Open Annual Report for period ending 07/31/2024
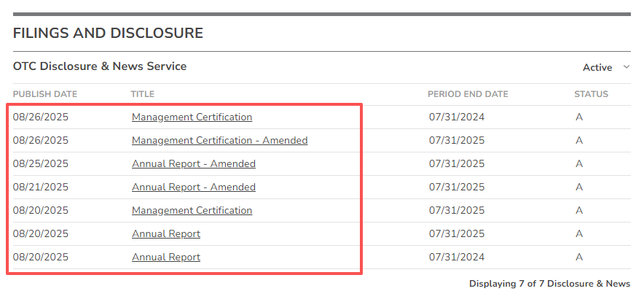 click(x=166, y=257)
